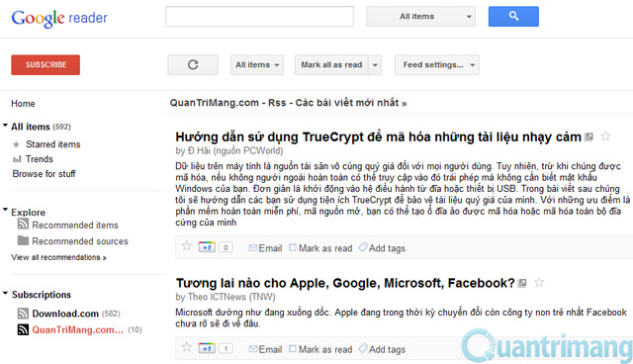Open QuanTriMang.com Rss feed title link
The width and height of the screenshot is (633, 364).
point(288,103)
